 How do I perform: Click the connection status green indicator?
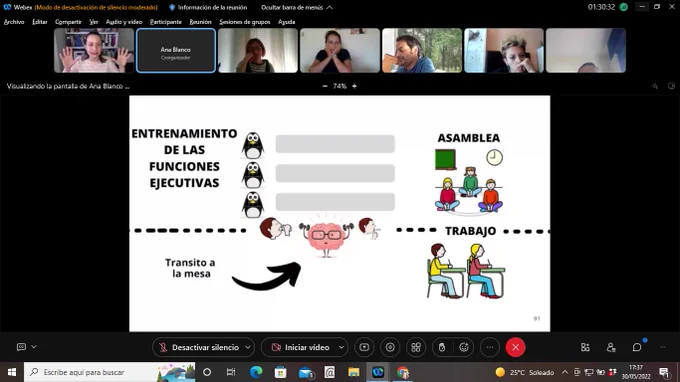pos(624,7)
